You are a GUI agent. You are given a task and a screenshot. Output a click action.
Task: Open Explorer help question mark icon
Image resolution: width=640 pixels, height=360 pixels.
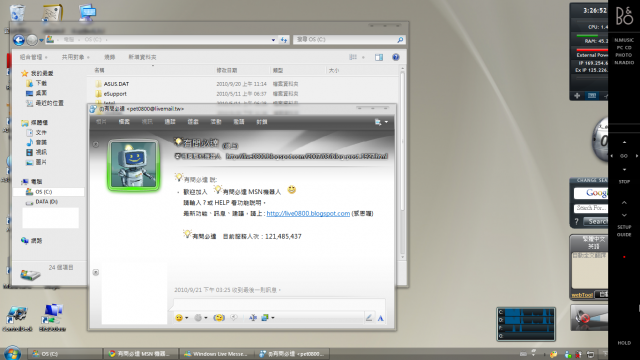click(396, 57)
